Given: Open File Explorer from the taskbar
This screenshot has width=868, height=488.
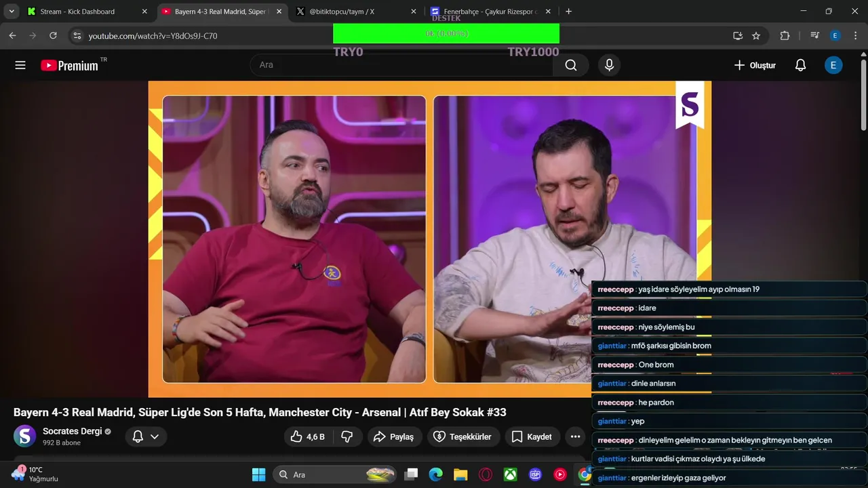Looking at the screenshot, I should coord(460,474).
